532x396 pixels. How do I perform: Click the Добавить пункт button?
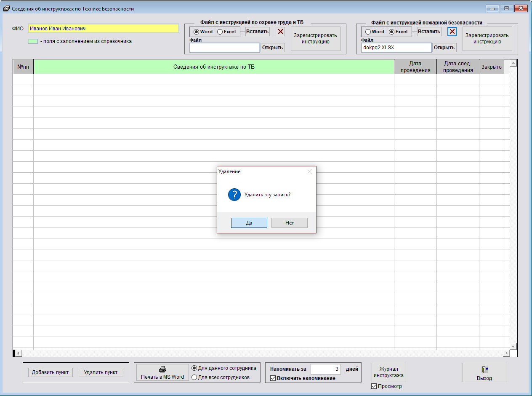(50, 372)
